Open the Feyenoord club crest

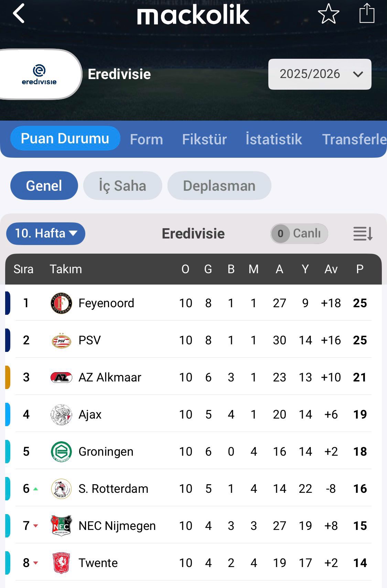coord(61,303)
